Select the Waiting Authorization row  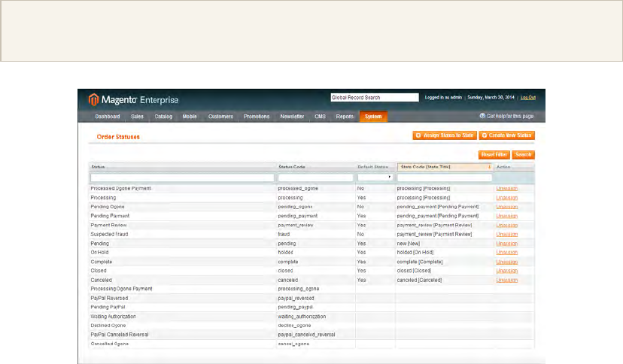coord(311,317)
